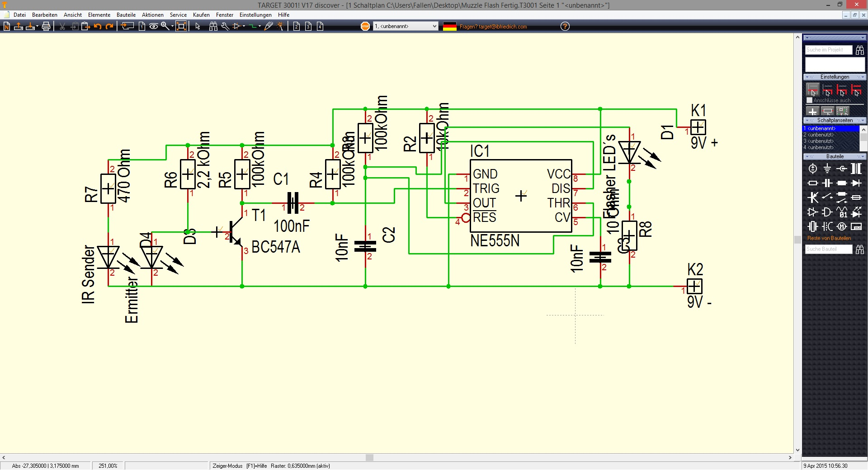
Task: Click the German flag language icon
Action: [450, 26]
